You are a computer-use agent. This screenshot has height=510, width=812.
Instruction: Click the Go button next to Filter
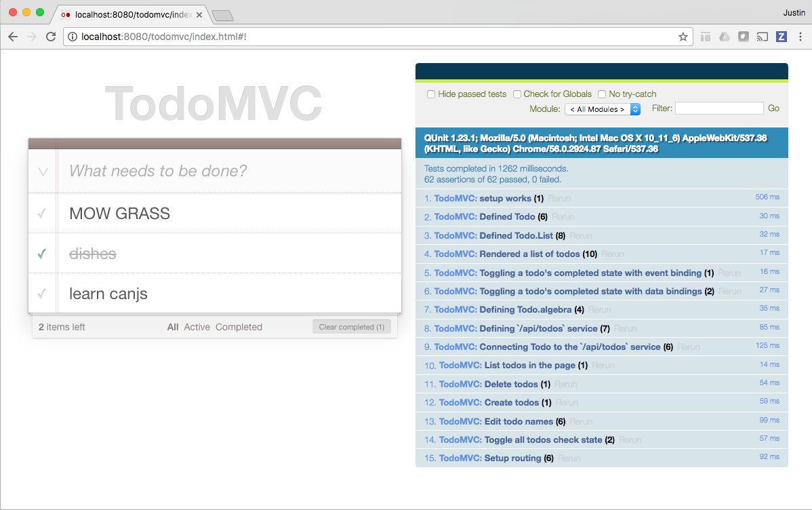[x=773, y=109]
